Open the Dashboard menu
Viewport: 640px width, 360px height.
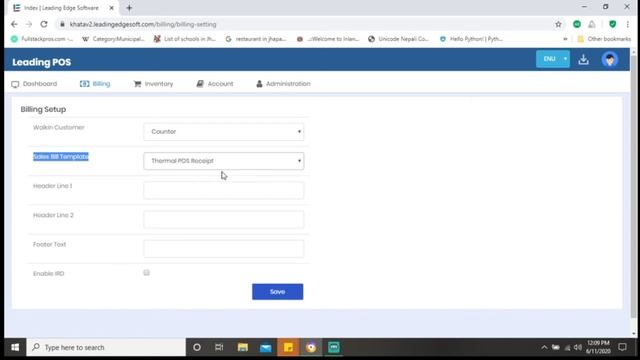click(x=34, y=84)
